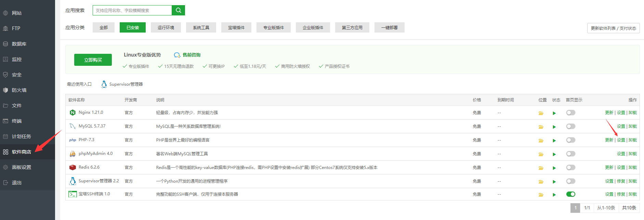The width and height of the screenshot is (644, 220).
Task: Click the play status icon for MySQL
Action: pos(554,127)
